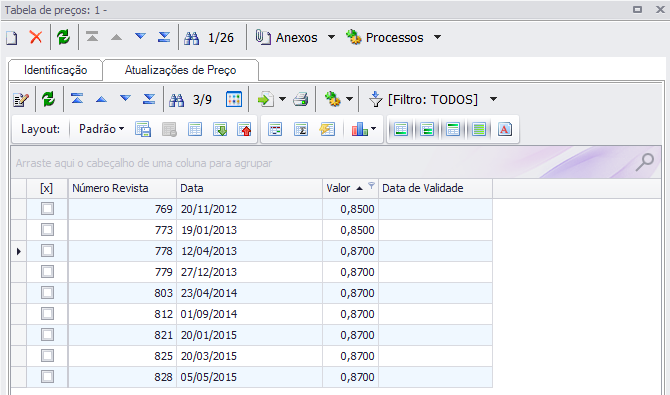Image resolution: width=670 pixels, height=395 pixels.
Task: Check the box for revista 812
Action: point(47,313)
